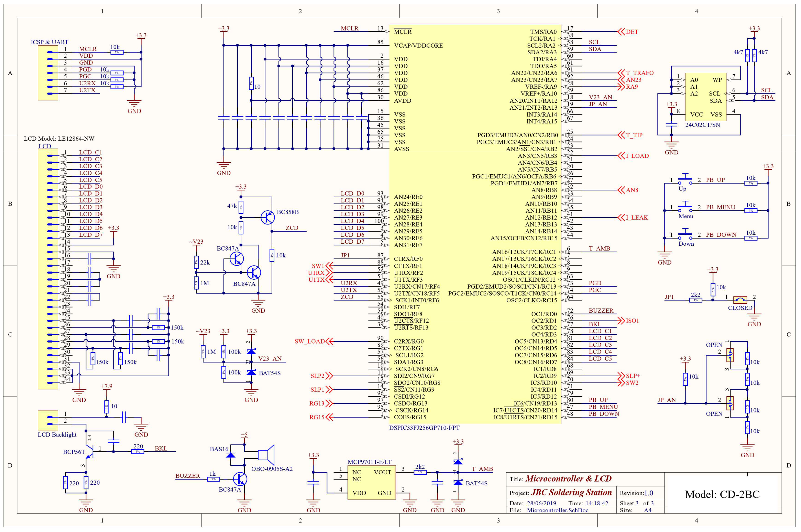
Task: Click the DSPIC33FJ256GP710-I/PT part label
Action: (x=424, y=428)
